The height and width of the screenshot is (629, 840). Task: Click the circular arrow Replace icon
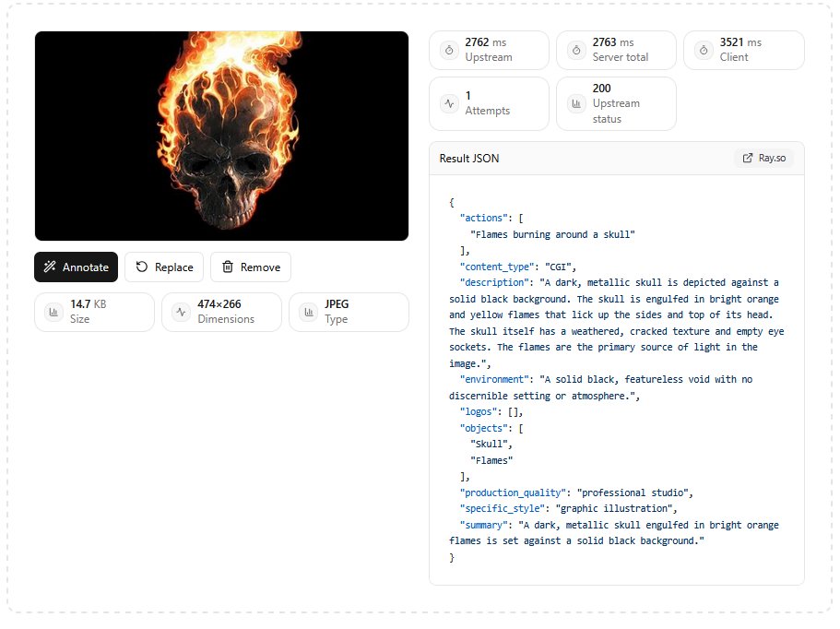tap(141, 267)
